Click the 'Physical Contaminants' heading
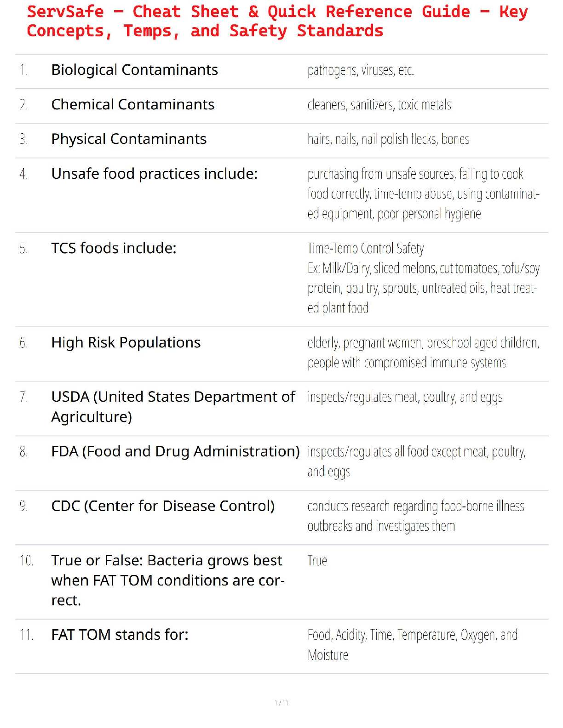 129,139
